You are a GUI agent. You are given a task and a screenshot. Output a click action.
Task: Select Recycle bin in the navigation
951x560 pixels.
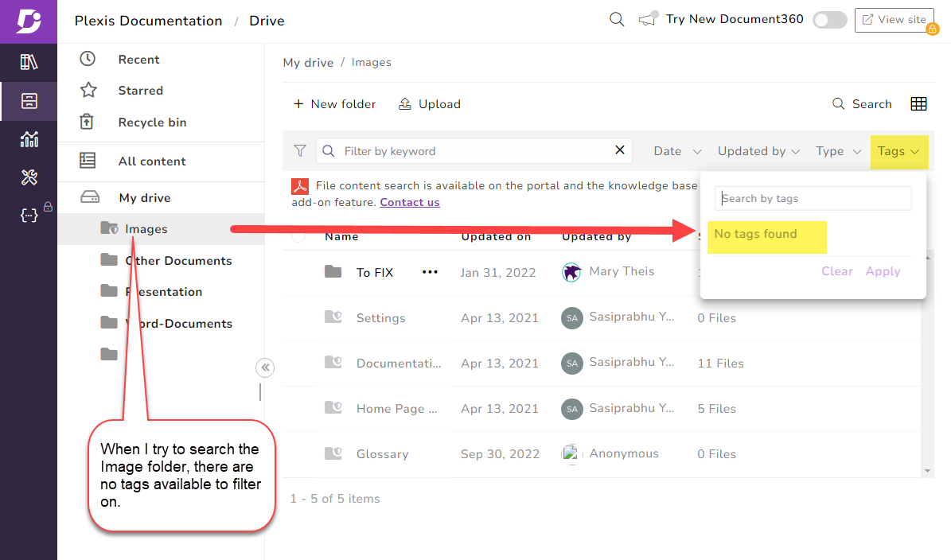[152, 122]
